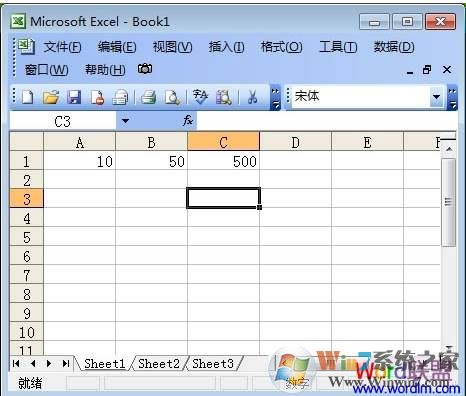Image resolution: width=466 pixels, height=396 pixels.
Task: Select column C header
Action: (223, 142)
